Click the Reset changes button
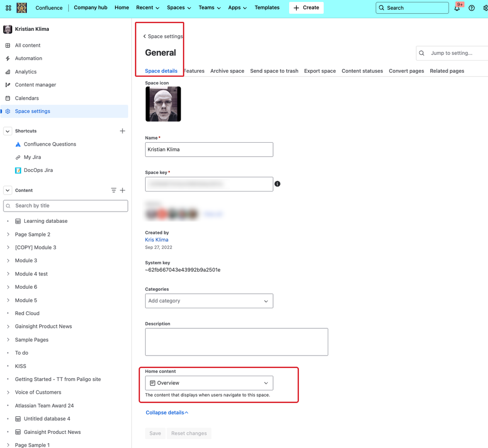The width and height of the screenshot is (488, 448). pyautogui.click(x=189, y=433)
